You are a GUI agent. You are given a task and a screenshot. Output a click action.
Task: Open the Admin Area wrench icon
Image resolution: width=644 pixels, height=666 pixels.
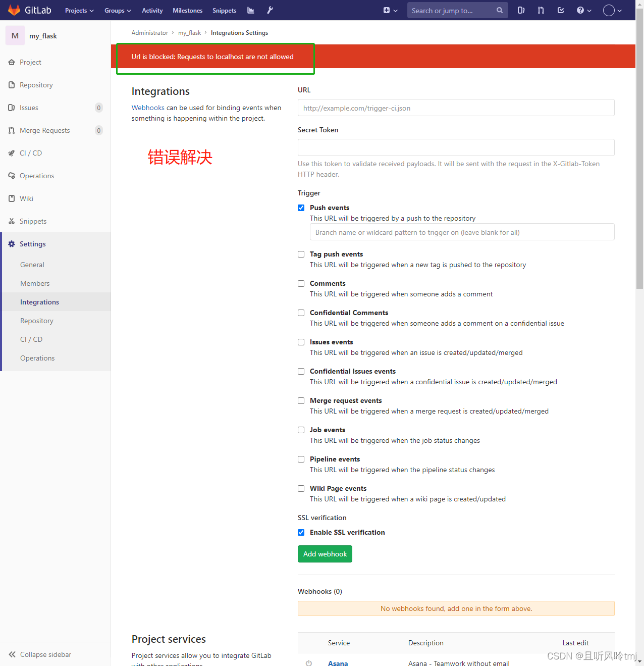point(270,10)
